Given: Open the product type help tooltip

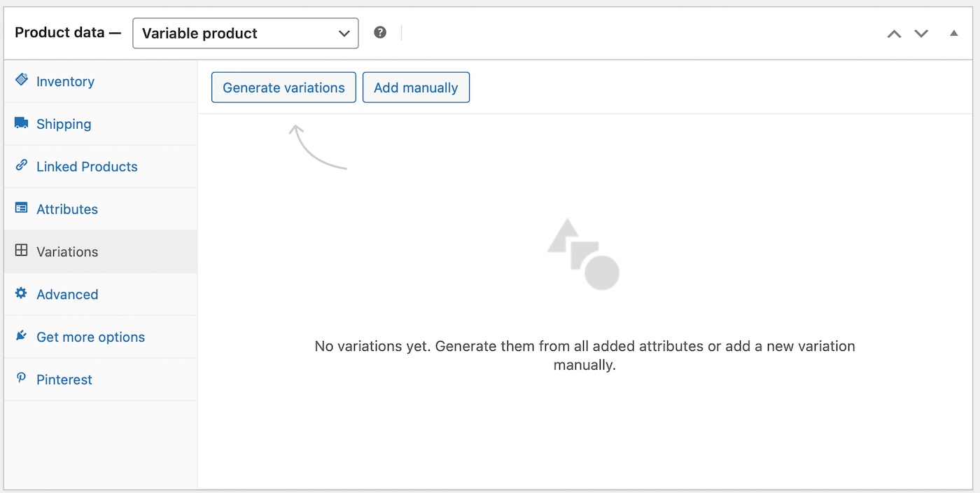Looking at the screenshot, I should 379,32.
